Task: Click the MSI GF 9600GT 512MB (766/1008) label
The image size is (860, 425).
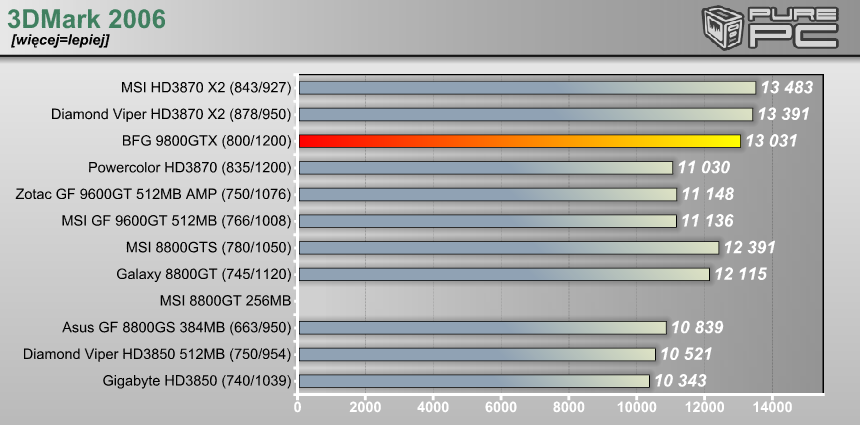Action: [x=177, y=220]
